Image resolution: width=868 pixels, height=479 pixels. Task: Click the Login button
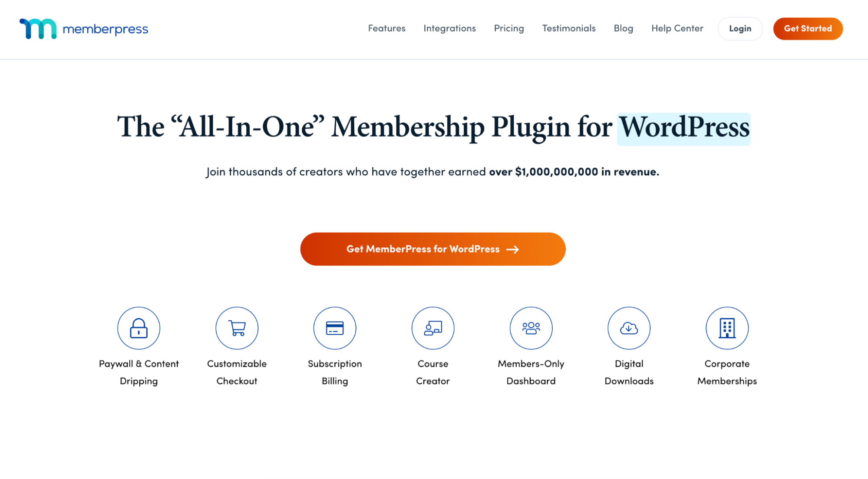739,28
